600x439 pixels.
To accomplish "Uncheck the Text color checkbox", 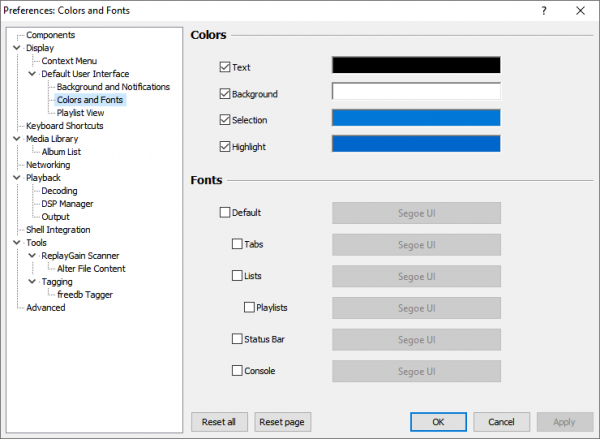I will click(x=225, y=68).
